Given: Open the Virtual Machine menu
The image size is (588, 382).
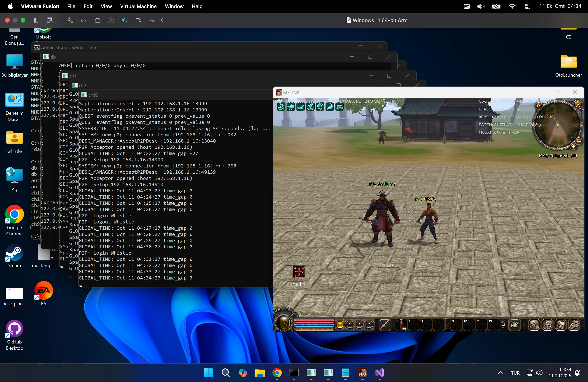Looking at the screenshot, I should [138, 6].
